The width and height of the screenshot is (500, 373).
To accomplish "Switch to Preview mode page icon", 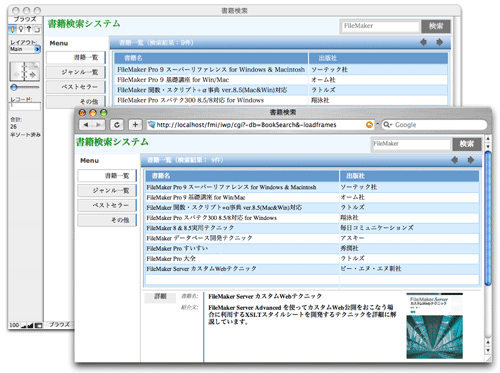I will [37, 30].
